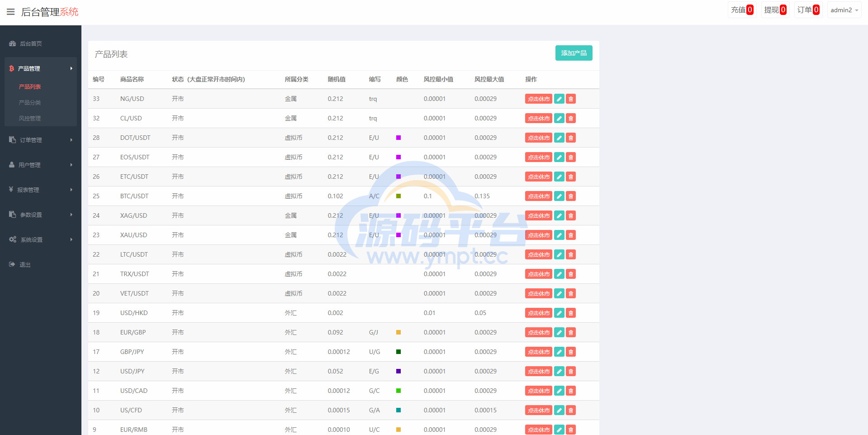The image size is (868, 435).
Task: Click the 后台管理系统 site title
Action: coord(50,12)
